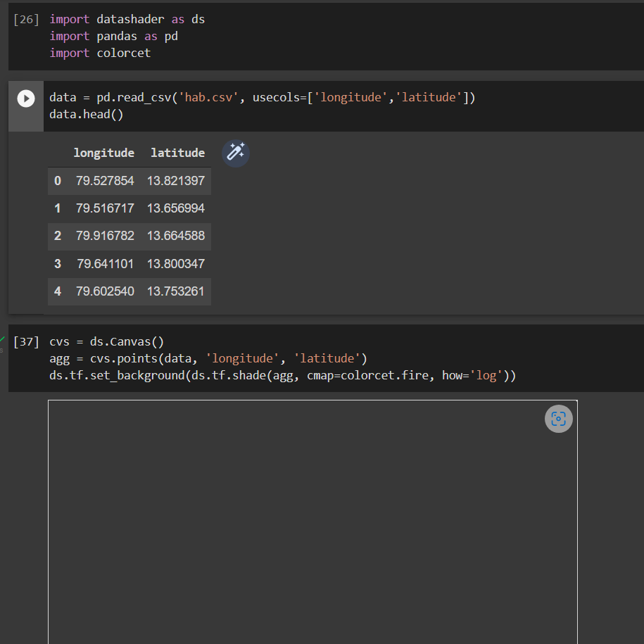This screenshot has height=644, width=644.
Task: Click the 'cvs = ds.Canvas()' line
Action: tap(106, 342)
